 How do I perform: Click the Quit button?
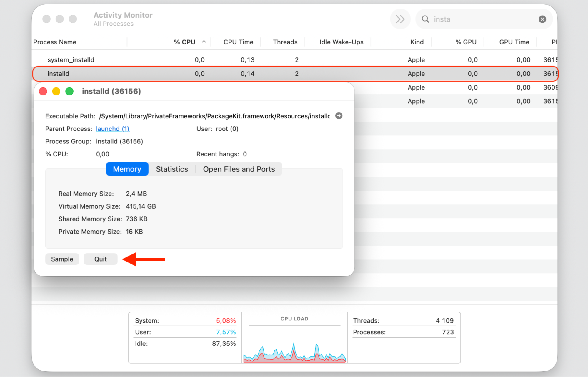coord(101,259)
